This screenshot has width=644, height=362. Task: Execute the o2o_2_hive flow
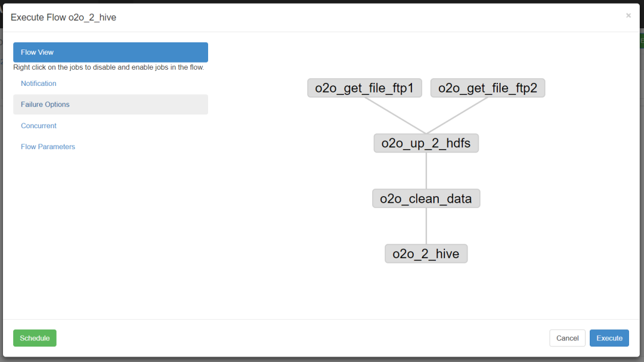tap(609, 338)
